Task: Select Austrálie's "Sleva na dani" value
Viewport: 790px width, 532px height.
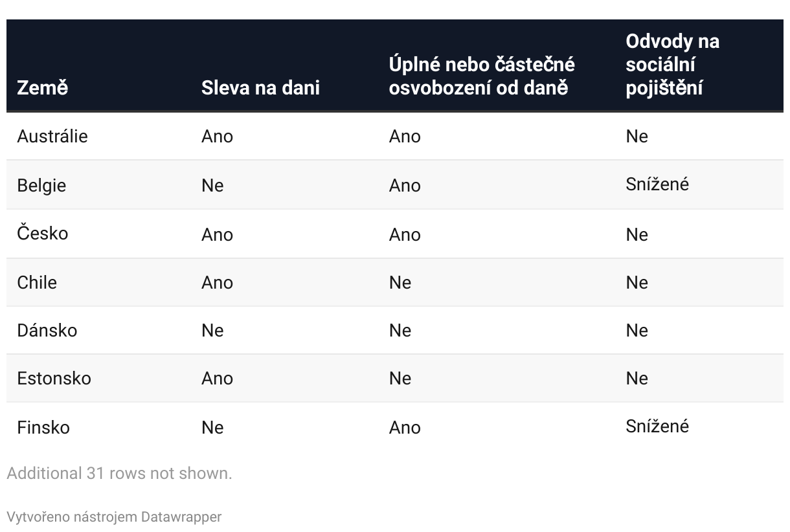Action: pyautogui.click(x=217, y=137)
